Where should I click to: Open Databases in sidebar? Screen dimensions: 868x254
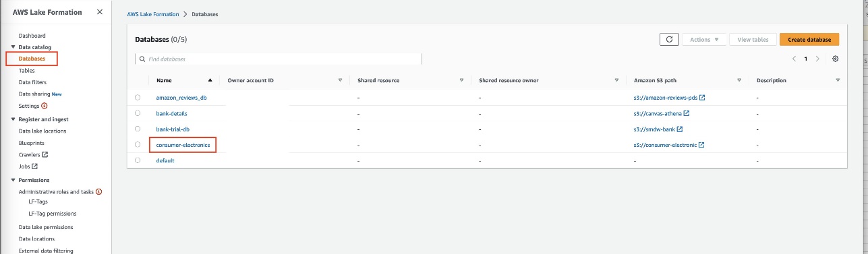(32, 59)
